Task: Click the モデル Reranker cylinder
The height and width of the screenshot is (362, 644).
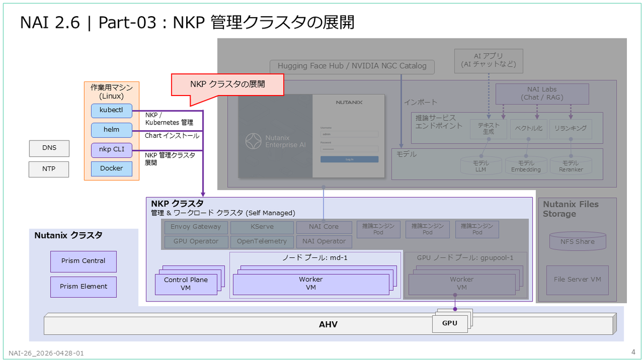Action: tap(570, 165)
